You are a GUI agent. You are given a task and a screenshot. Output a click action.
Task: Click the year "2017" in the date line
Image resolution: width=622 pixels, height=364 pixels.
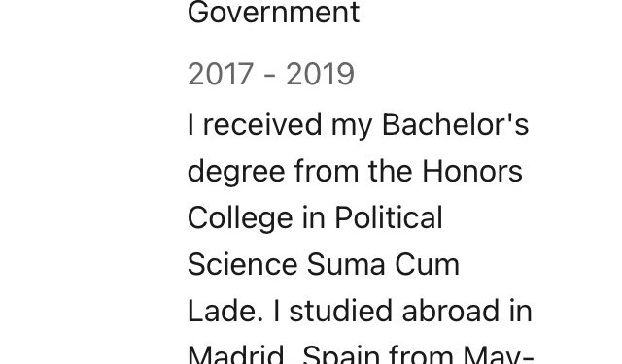[221, 74]
